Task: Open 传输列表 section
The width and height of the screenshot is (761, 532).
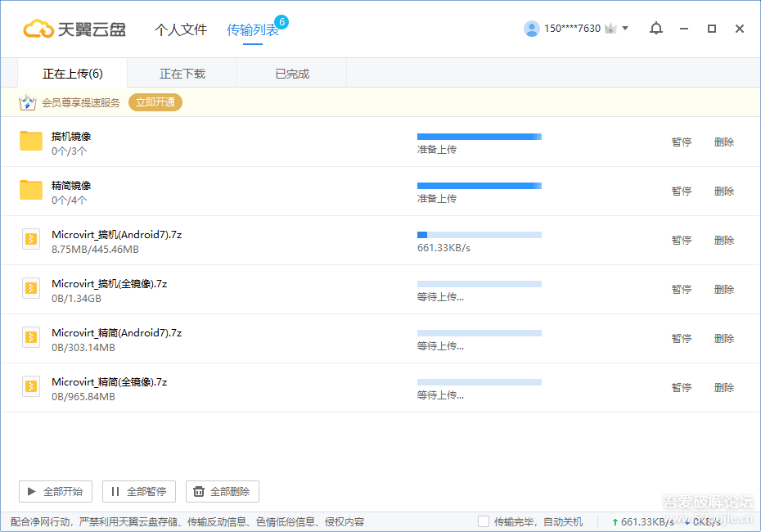Action: 252,30
